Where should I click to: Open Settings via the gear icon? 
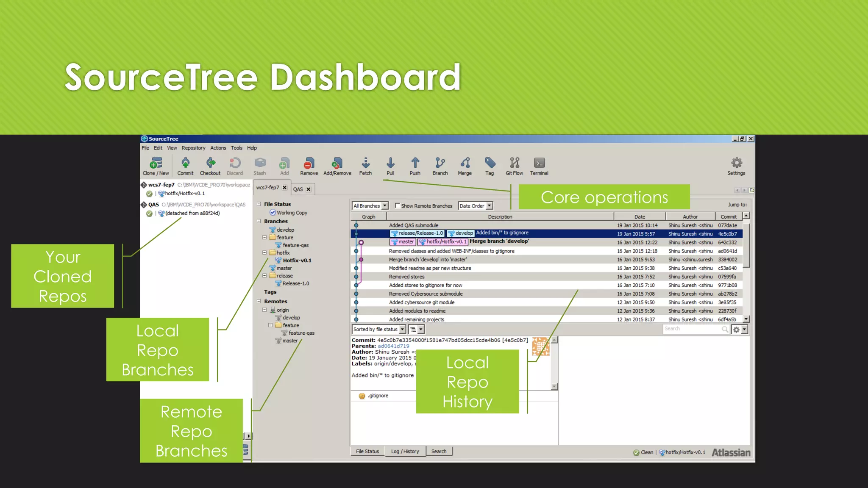[x=736, y=164]
